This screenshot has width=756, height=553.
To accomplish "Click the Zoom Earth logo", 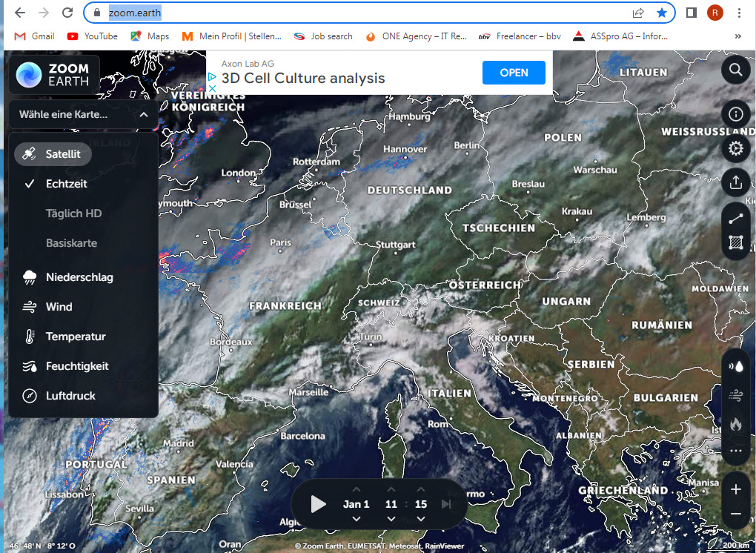I will [x=54, y=75].
